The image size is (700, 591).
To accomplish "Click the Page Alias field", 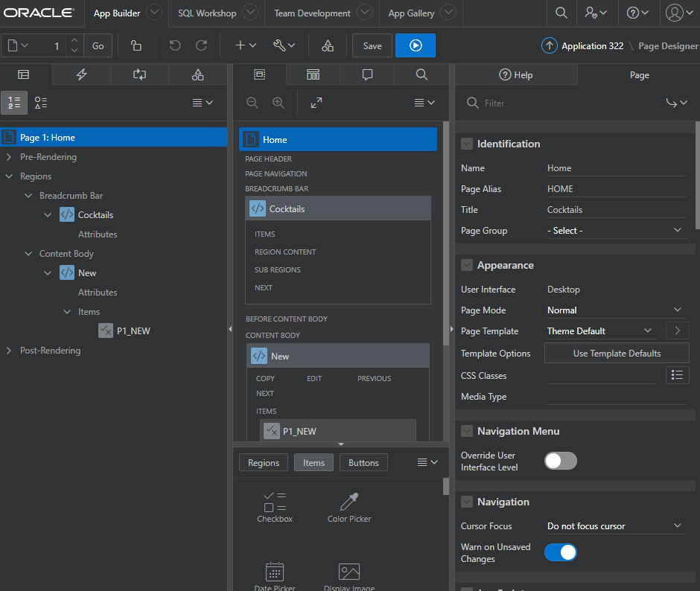I will 617,189.
